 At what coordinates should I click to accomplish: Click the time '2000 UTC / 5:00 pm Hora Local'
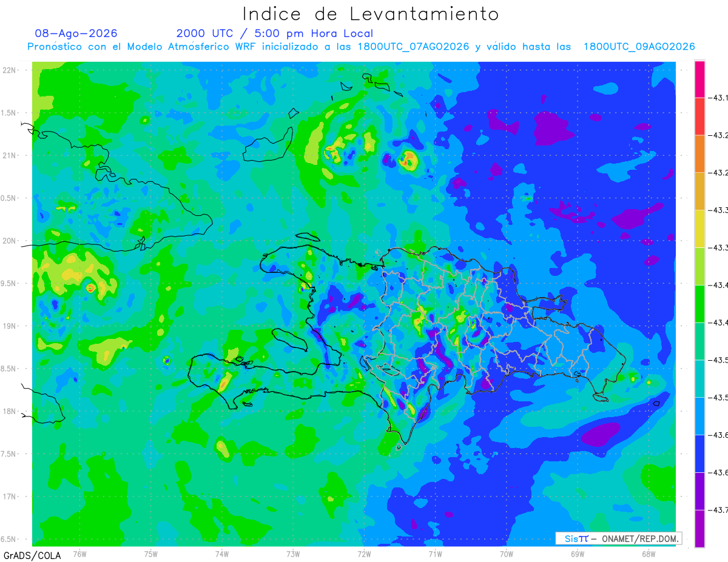[275, 33]
